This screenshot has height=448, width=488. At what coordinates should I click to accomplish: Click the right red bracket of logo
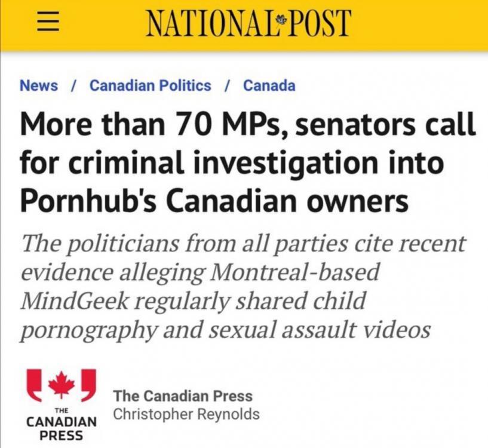(x=88, y=385)
